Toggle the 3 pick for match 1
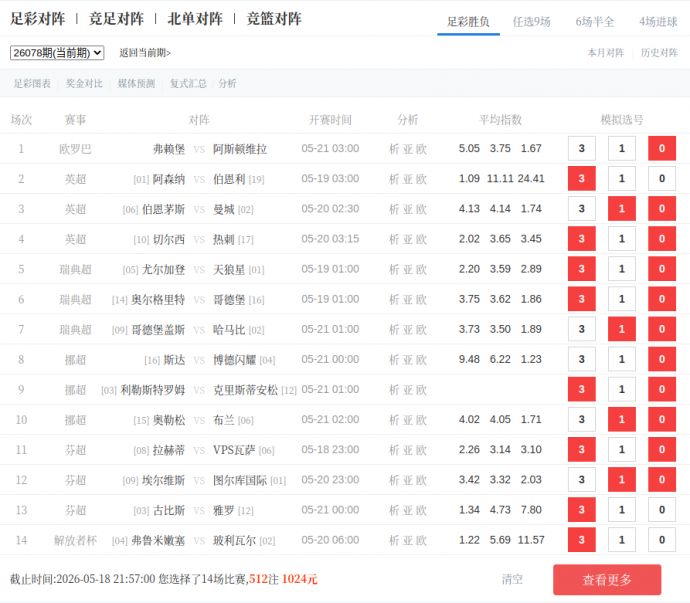The width and height of the screenshot is (690, 603). (581, 148)
